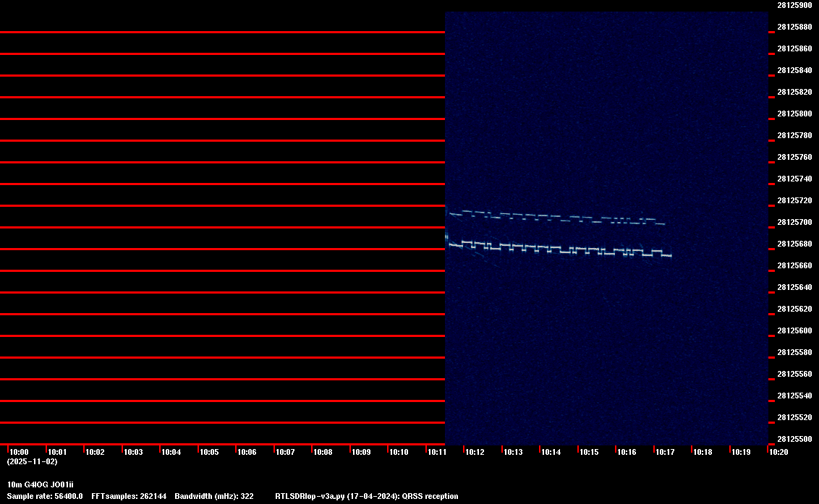Click the Sample rate: 56400.0 text
819x504 pixels.
pos(45,496)
